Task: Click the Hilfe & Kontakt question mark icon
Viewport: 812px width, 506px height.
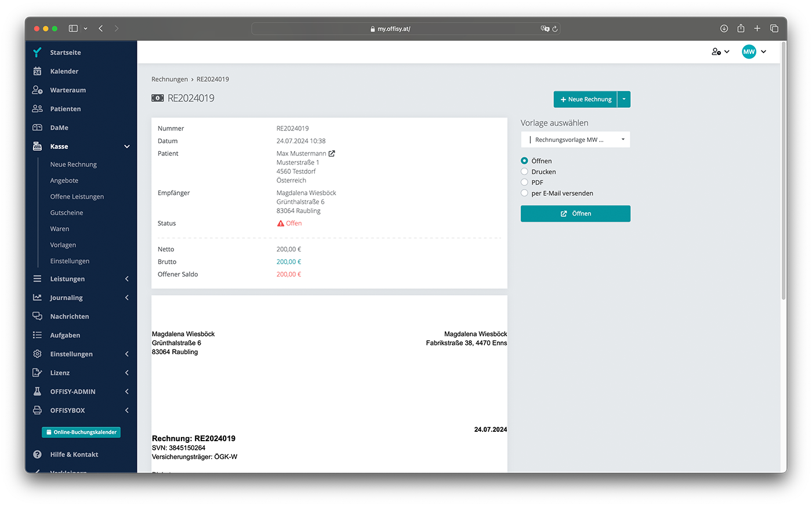Action: click(37, 454)
